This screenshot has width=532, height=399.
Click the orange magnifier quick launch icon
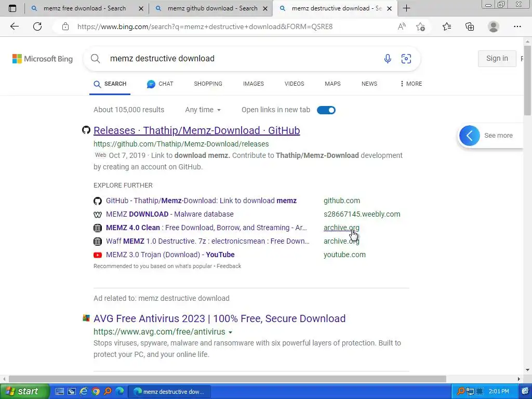[x=108, y=392]
